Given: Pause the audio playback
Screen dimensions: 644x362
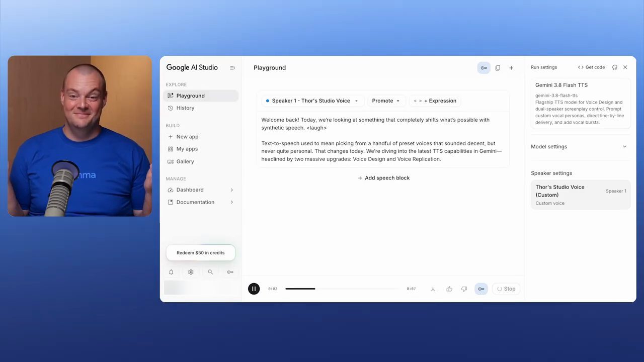Looking at the screenshot, I should point(254,289).
